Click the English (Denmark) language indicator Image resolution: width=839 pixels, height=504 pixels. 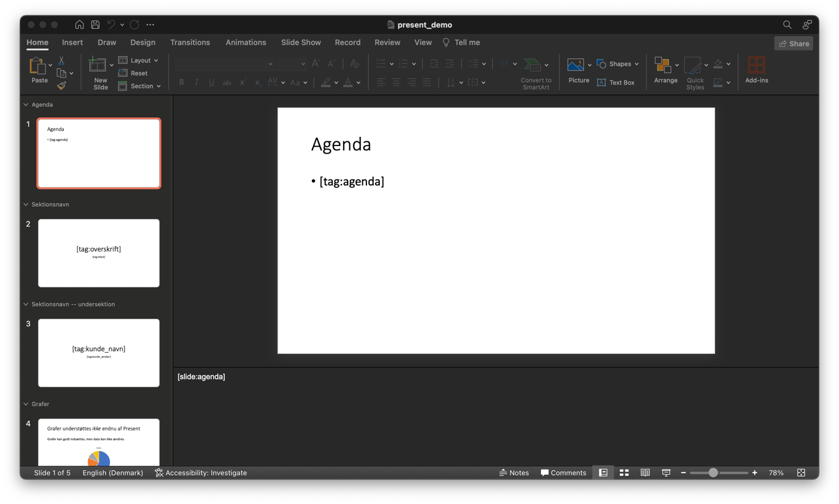tap(113, 472)
